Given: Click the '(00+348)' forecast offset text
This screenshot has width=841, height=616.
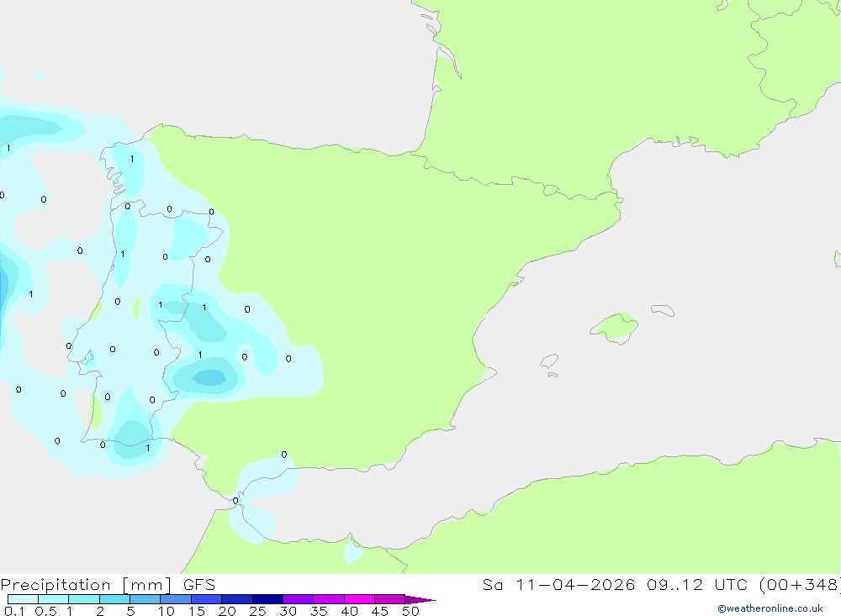Looking at the screenshot, I should 799,584.
